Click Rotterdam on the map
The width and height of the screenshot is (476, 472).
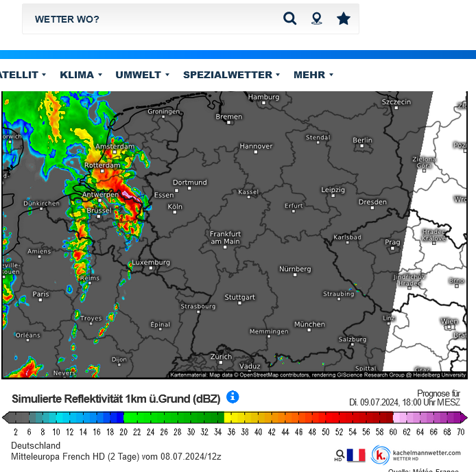[x=102, y=165]
